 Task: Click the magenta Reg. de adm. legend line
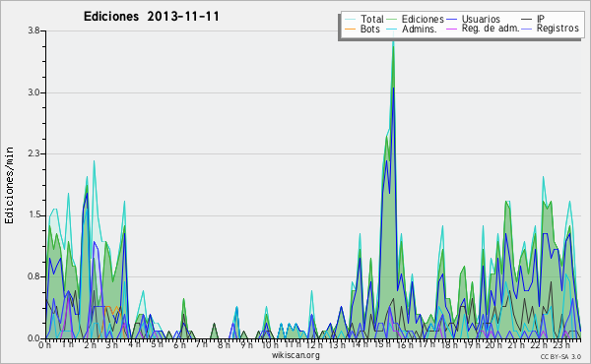(451, 29)
